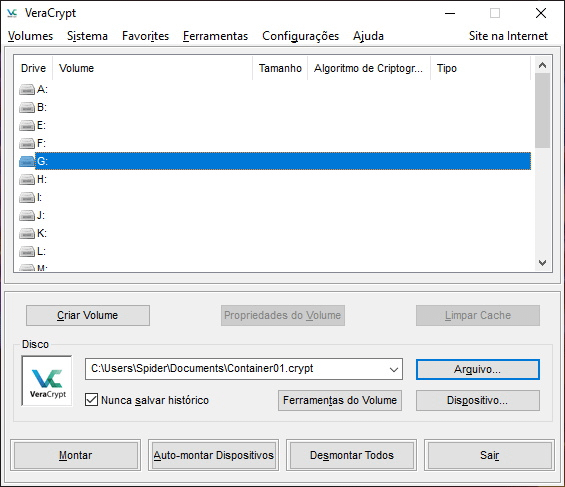
Task: Click the Criar Volume button
Action: click(88, 316)
